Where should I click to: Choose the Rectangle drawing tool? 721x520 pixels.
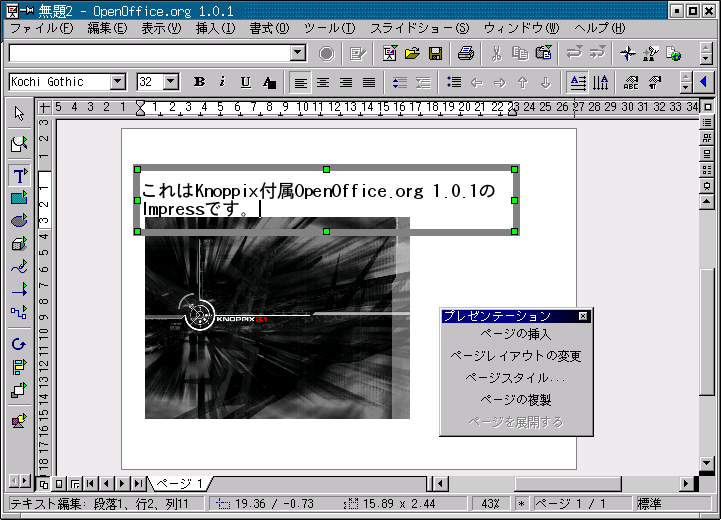(x=19, y=198)
